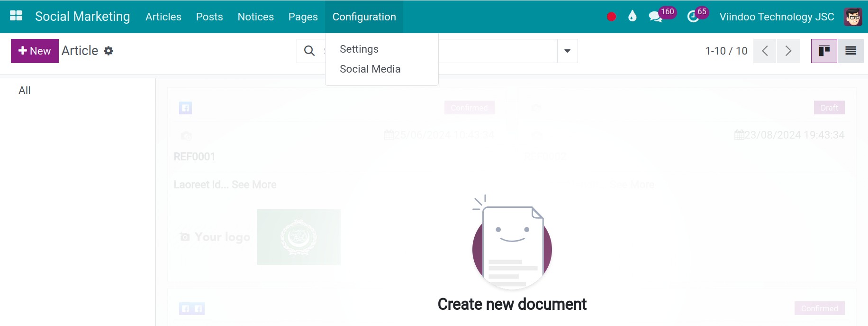The height and width of the screenshot is (326, 868).
Task: Open the Articles menu
Action: pyautogui.click(x=163, y=17)
